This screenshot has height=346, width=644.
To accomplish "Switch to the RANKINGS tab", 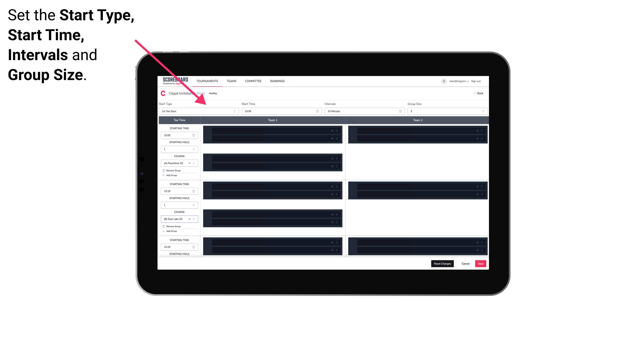I will 278,81.
